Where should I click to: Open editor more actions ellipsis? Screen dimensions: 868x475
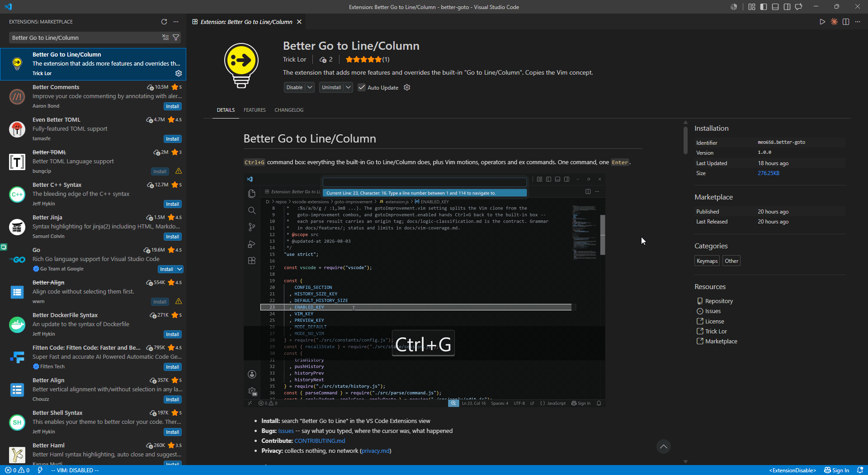point(858,22)
